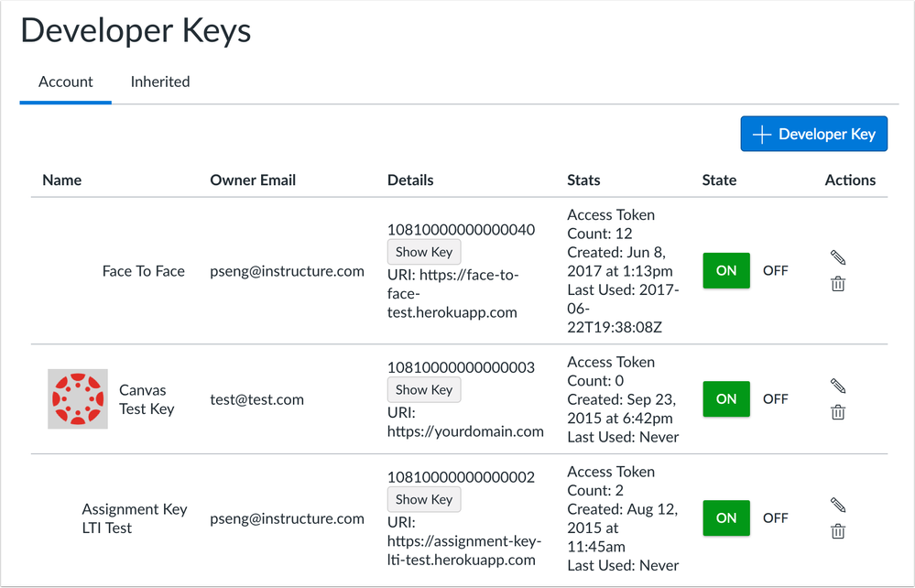915x588 pixels.
Task: Switch Assignment Key LTI Test state off
Action: pyautogui.click(x=775, y=517)
